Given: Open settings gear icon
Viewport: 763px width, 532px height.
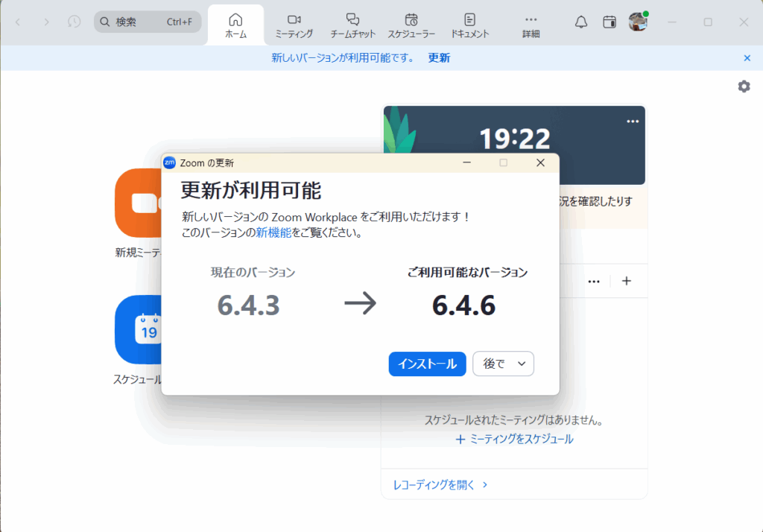Looking at the screenshot, I should point(744,86).
